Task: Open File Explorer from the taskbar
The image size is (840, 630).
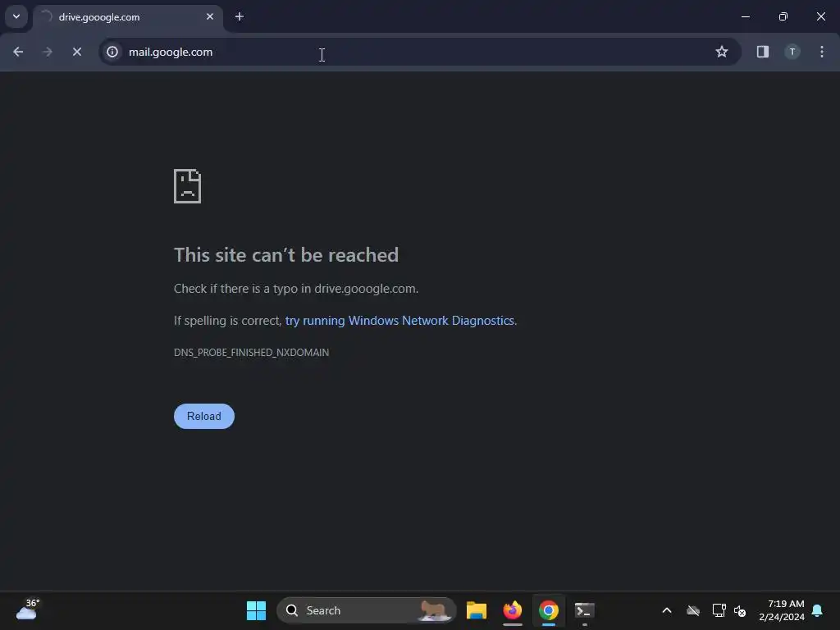Action: (477, 610)
